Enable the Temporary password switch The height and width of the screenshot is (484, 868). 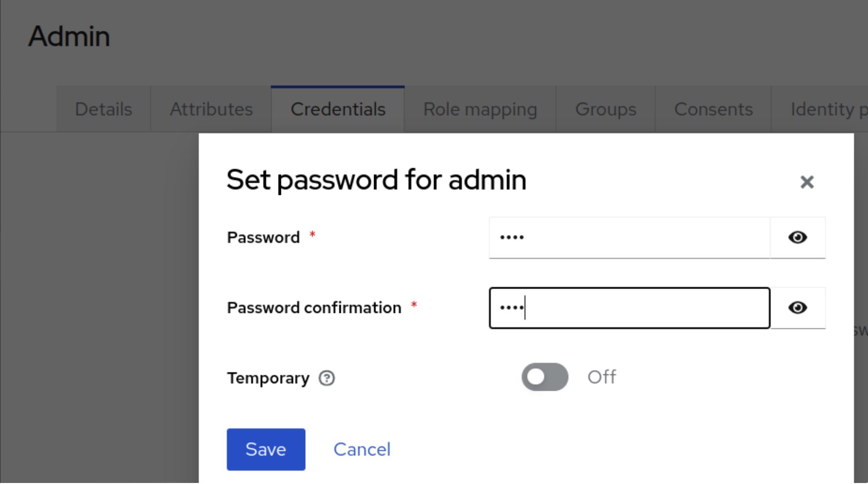pyautogui.click(x=544, y=377)
